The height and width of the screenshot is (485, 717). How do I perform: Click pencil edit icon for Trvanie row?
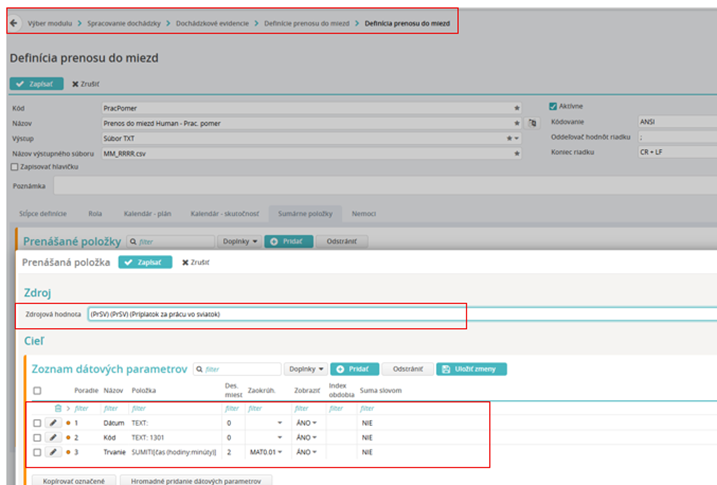click(x=53, y=452)
